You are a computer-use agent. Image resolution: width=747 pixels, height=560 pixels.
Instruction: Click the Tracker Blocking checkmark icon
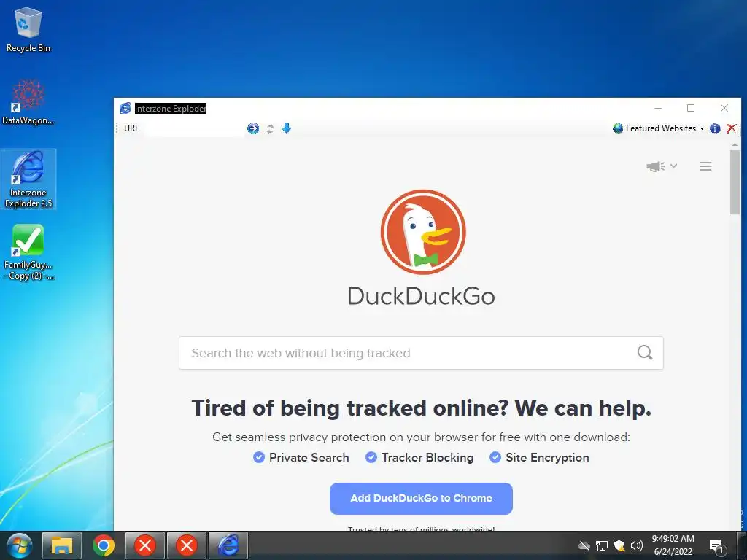click(x=371, y=458)
